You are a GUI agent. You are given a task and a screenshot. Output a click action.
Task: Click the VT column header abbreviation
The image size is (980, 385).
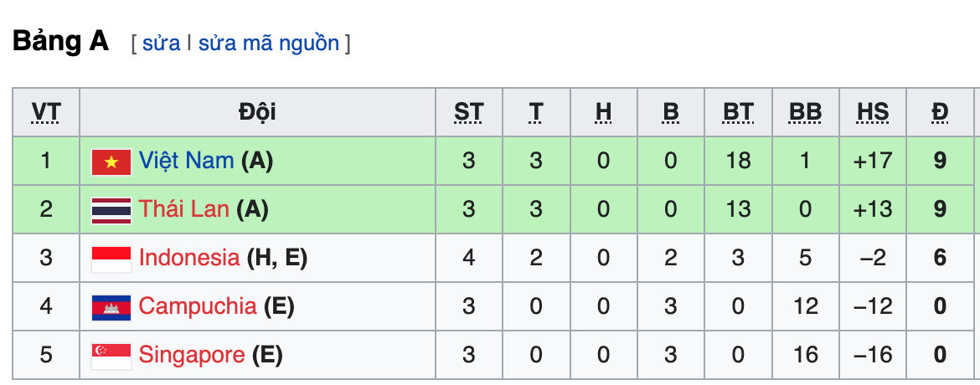pos(46,112)
